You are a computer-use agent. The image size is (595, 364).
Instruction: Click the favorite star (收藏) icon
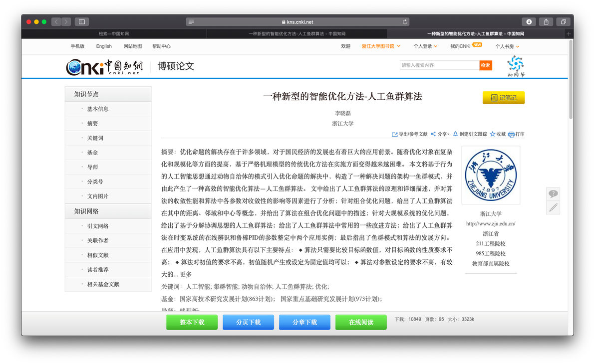493,134
